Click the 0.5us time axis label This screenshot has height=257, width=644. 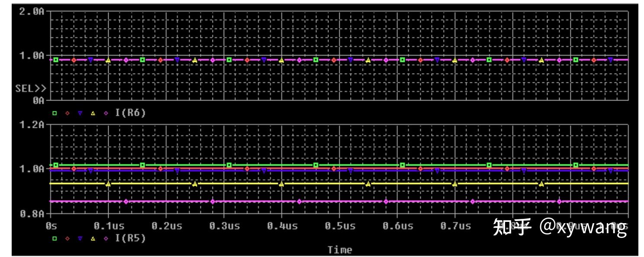point(340,226)
